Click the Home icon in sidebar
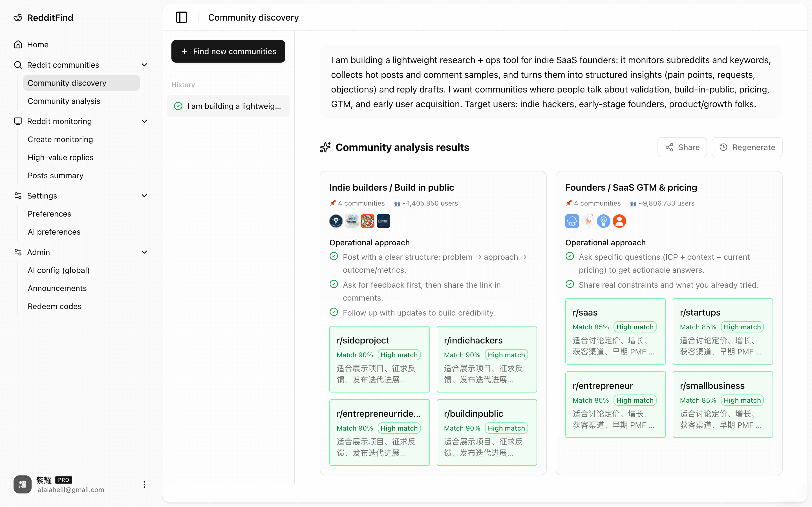 tap(18, 44)
